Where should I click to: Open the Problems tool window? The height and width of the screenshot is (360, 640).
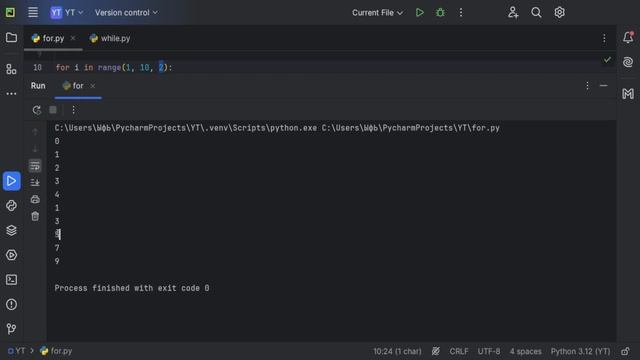point(11,304)
